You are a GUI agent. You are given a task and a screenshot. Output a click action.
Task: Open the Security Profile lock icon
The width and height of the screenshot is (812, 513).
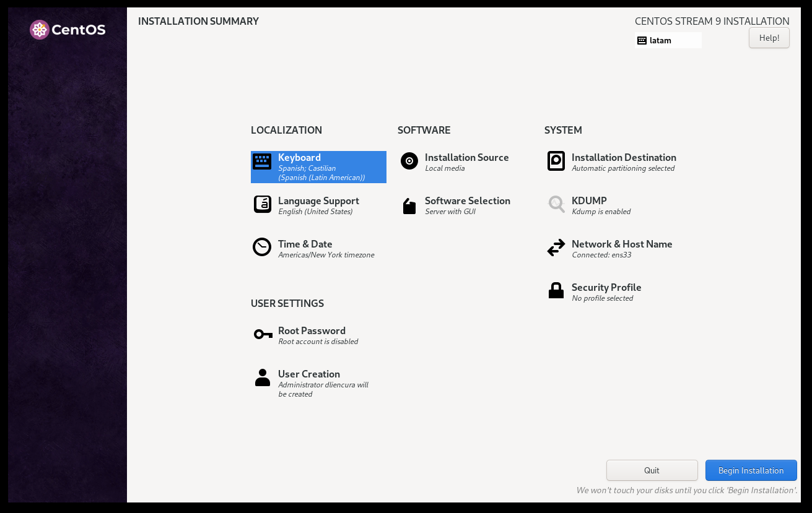[556, 290]
